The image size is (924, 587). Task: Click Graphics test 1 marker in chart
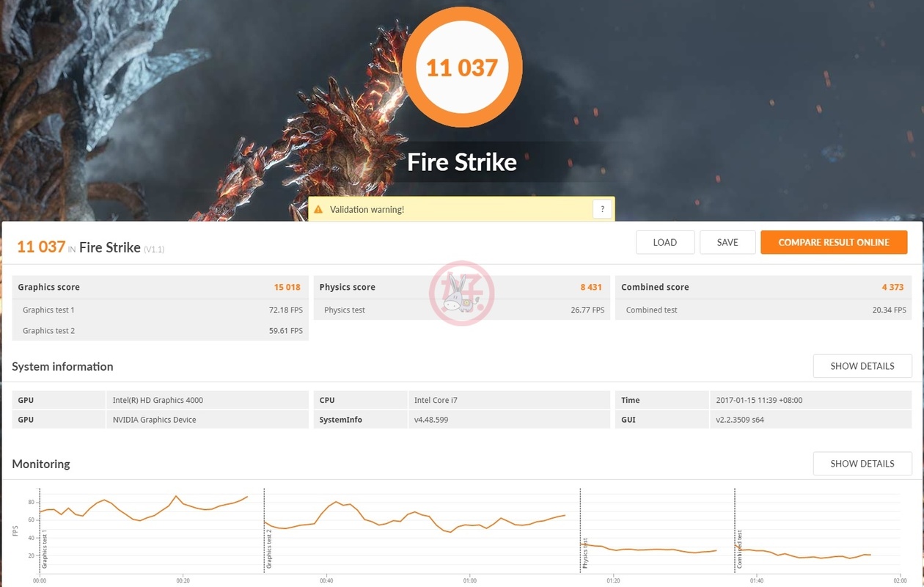[x=45, y=548]
